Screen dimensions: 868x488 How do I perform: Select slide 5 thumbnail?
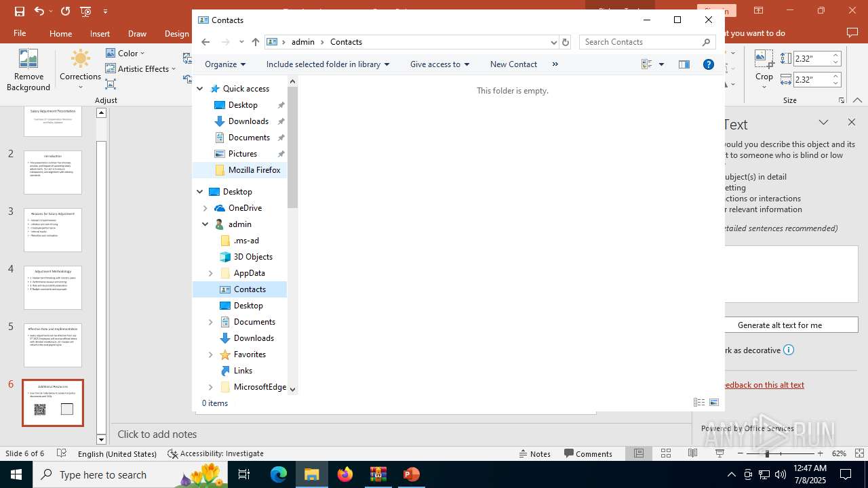point(53,346)
